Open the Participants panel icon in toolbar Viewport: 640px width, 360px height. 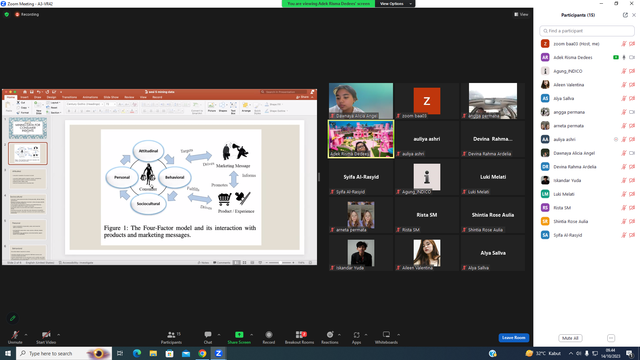(171, 335)
